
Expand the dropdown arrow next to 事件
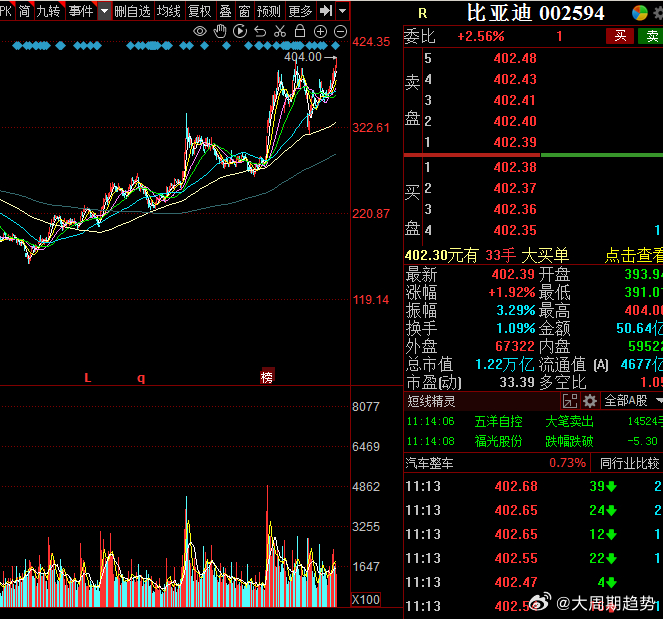[104, 11]
